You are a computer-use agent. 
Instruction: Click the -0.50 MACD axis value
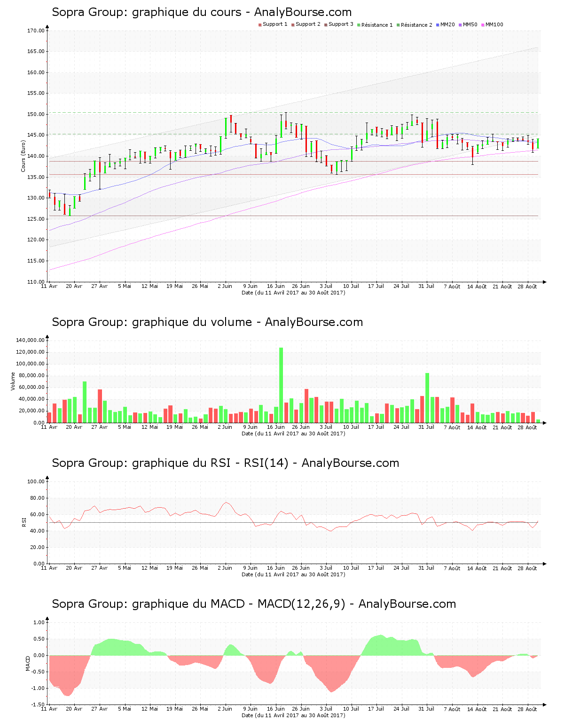tap(38, 672)
